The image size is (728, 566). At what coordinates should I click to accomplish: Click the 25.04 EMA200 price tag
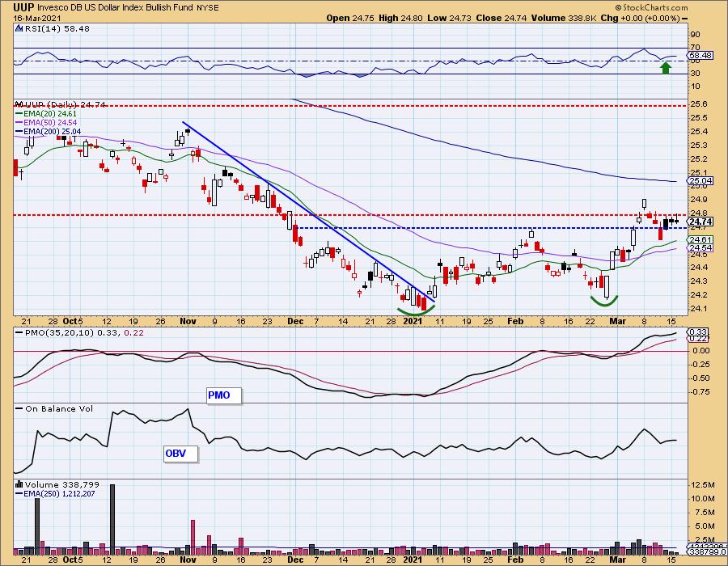[x=701, y=181]
